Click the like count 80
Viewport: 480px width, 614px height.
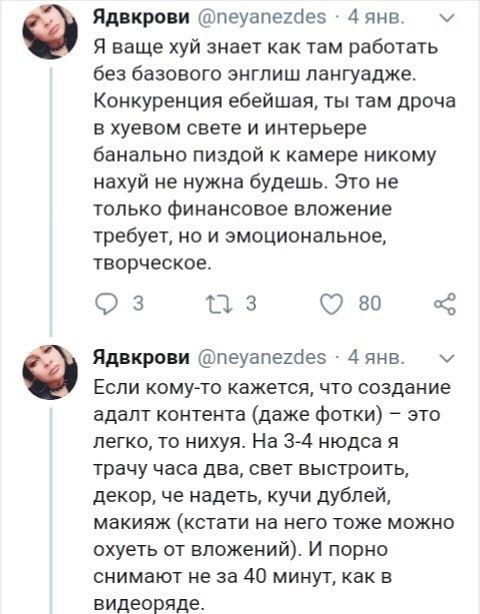[370, 303]
